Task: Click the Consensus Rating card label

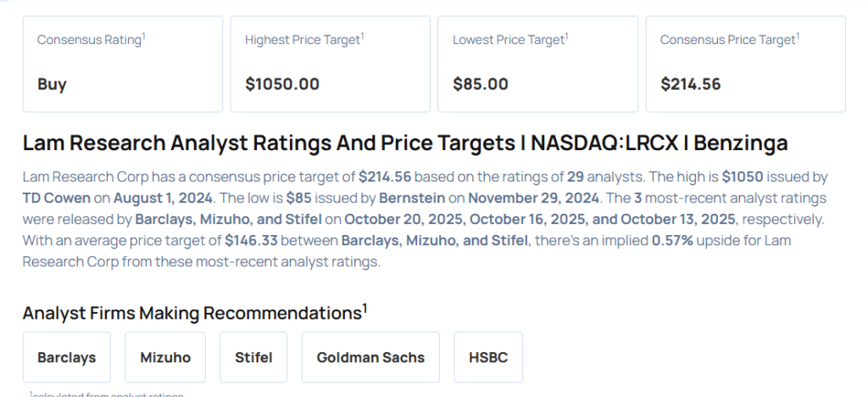Action: click(x=91, y=40)
